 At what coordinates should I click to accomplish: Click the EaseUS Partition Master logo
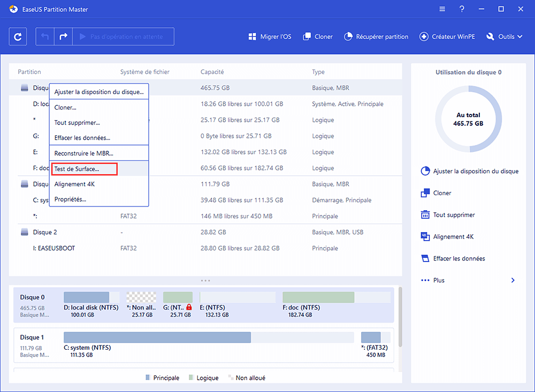pos(14,9)
